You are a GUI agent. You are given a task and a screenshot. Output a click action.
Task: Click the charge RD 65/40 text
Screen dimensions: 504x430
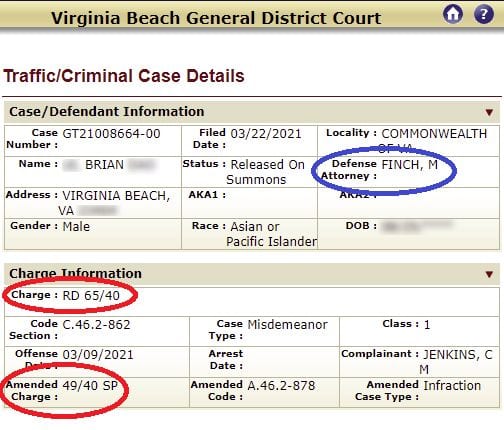91,295
